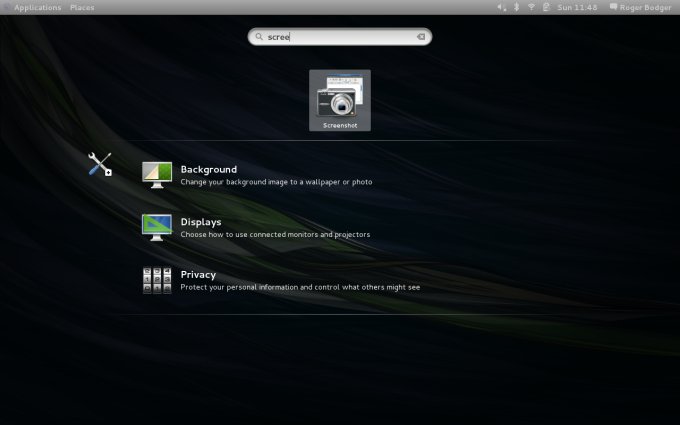Click the magnifier icon in the search box
The image size is (680, 425).
tap(259, 37)
